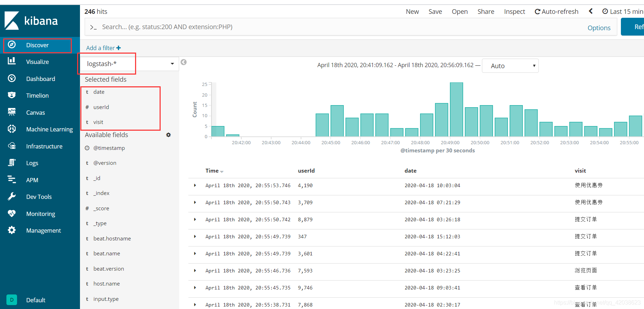The image size is (644, 309).
Task: Select the @version available field
Action: [x=104, y=163]
